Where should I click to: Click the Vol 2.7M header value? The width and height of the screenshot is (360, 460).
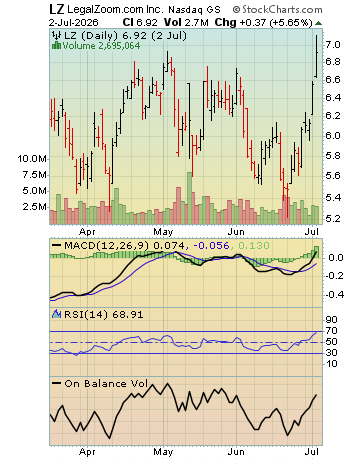click(x=186, y=22)
